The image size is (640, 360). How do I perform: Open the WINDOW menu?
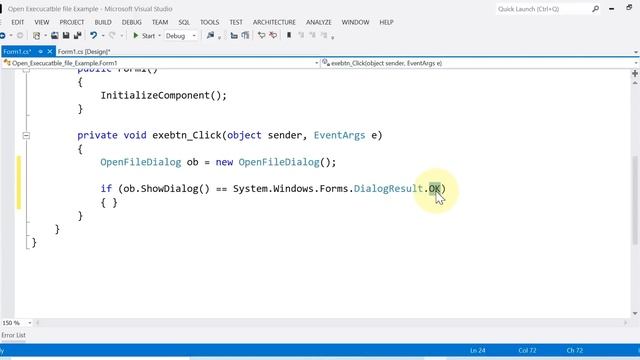(x=356, y=22)
